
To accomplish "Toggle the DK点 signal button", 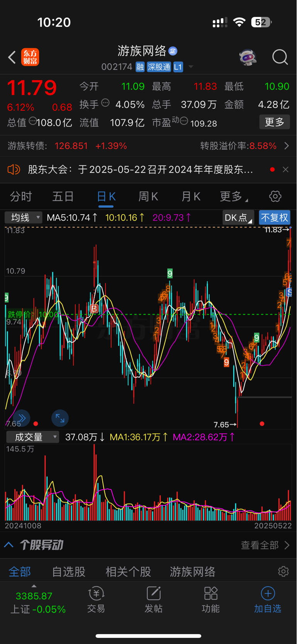I will click(238, 217).
